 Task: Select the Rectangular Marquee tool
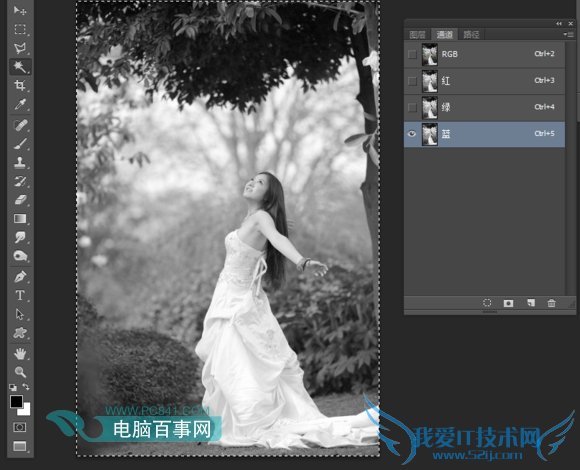pyautogui.click(x=20, y=29)
